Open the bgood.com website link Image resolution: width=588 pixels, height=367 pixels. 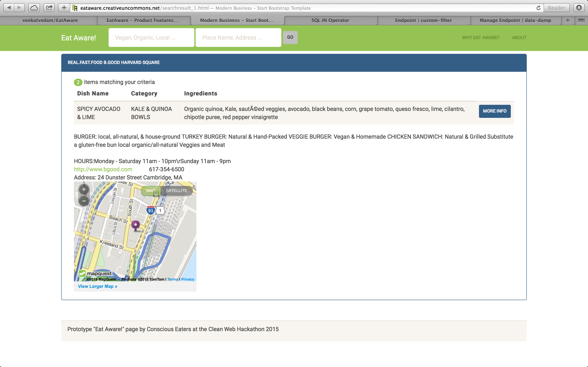click(103, 169)
